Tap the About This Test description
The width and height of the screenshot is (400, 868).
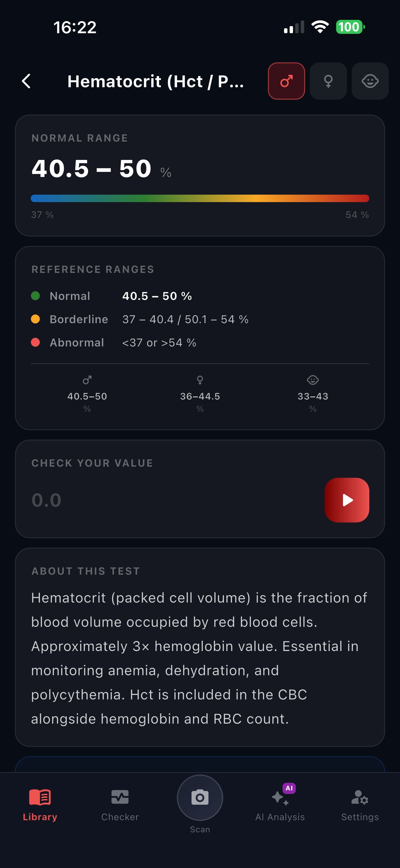[199, 658]
